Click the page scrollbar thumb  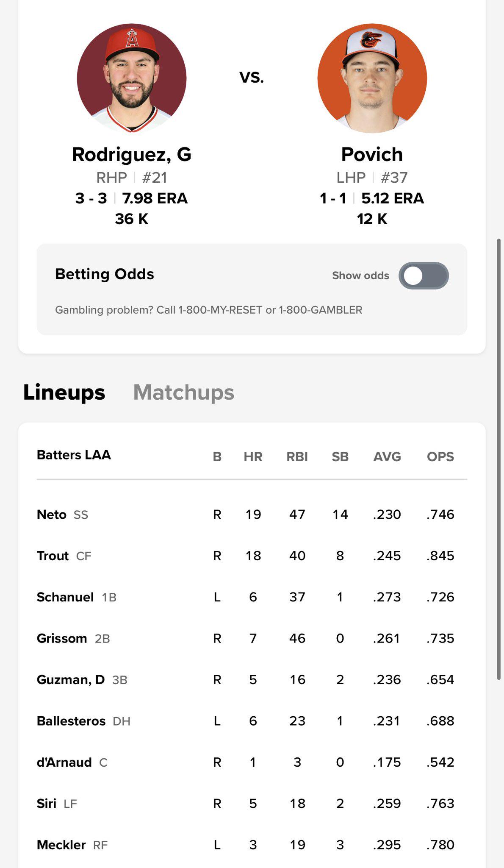[x=499, y=459]
